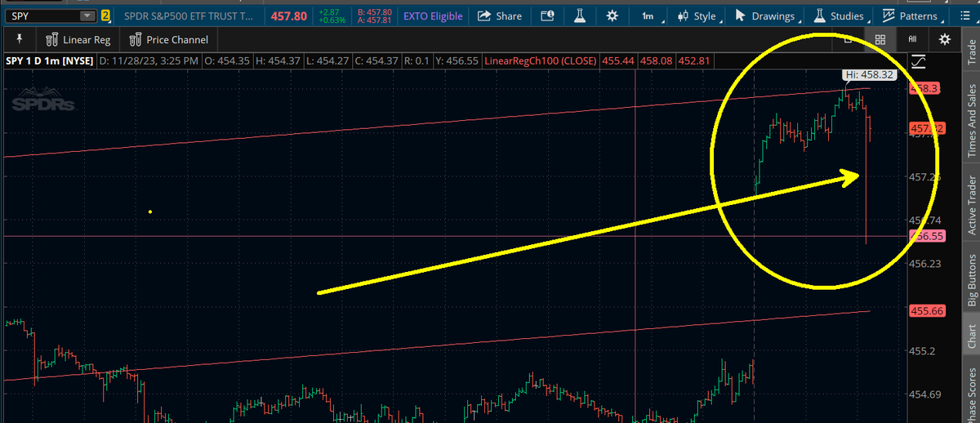Screen dimensions: 980x423
Task: Open the Style menu
Action: point(698,16)
